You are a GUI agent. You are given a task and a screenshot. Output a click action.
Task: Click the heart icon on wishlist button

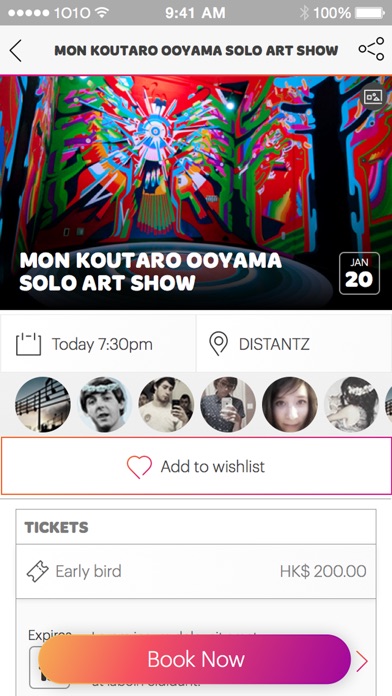(139, 467)
